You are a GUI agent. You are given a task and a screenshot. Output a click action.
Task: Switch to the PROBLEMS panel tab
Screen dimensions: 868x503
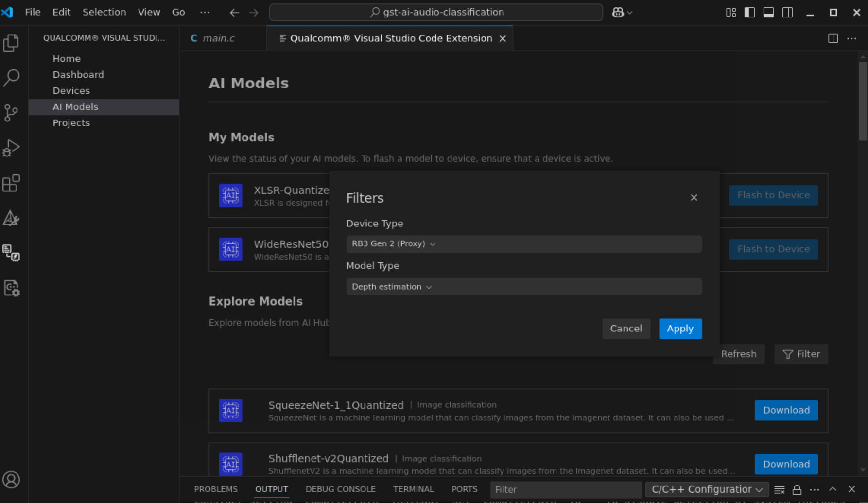216,489
